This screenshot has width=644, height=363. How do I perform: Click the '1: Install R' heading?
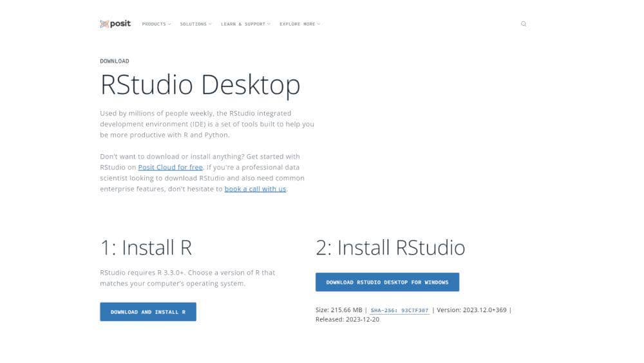coord(146,248)
